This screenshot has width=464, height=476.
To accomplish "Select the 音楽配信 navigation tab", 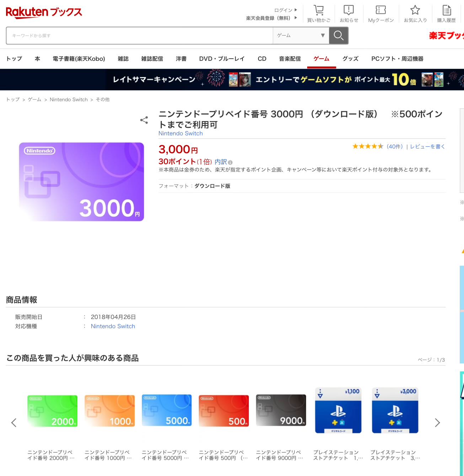I will [x=290, y=59].
